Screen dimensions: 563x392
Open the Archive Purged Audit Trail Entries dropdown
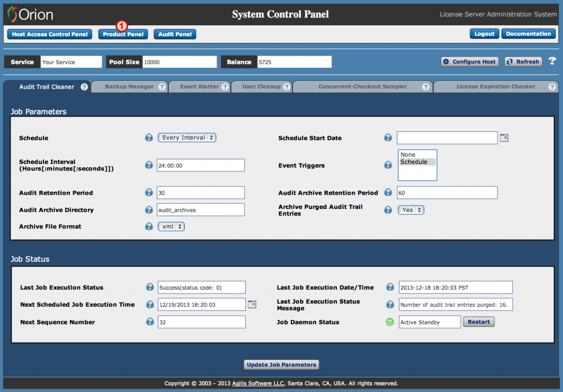pos(411,209)
